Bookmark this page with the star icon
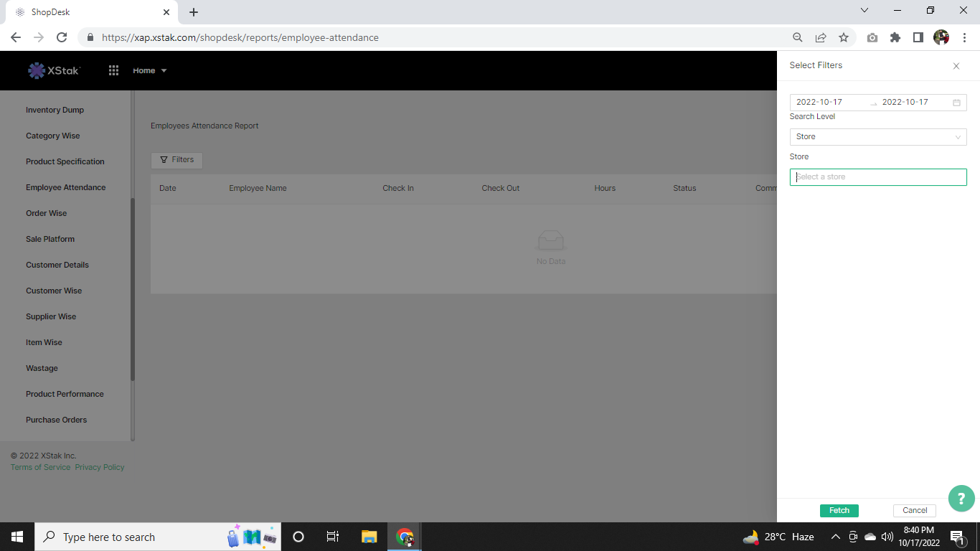This screenshot has height=551, width=980. (x=844, y=37)
